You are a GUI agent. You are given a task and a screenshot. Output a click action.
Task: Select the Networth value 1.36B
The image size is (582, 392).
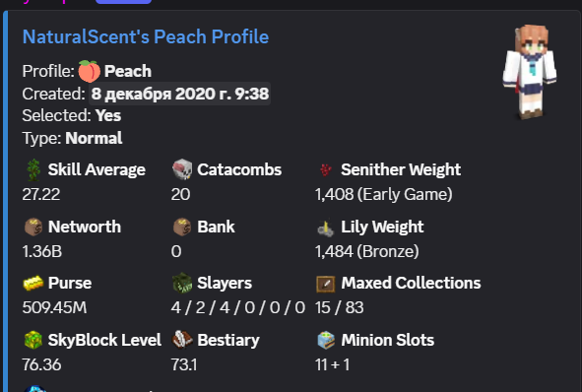coord(42,251)
